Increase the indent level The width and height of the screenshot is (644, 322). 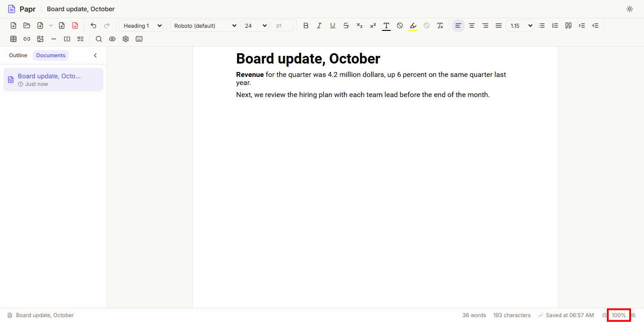pyautogui.click(x=582, y=25)
